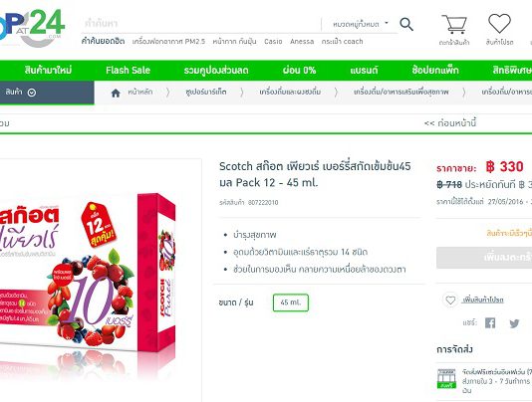
Task: Expand the สินค้า products menu chevron
Action: (32, 93)
